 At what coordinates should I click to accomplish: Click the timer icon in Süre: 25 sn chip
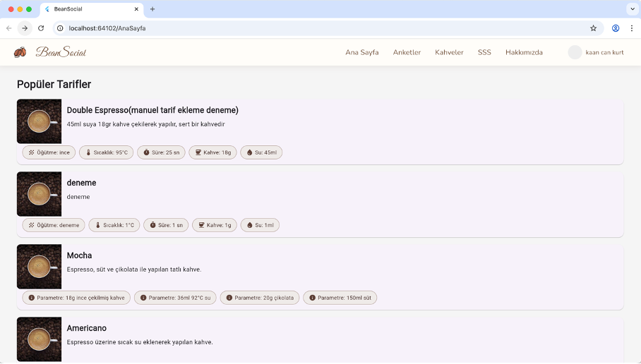(146, 152)
